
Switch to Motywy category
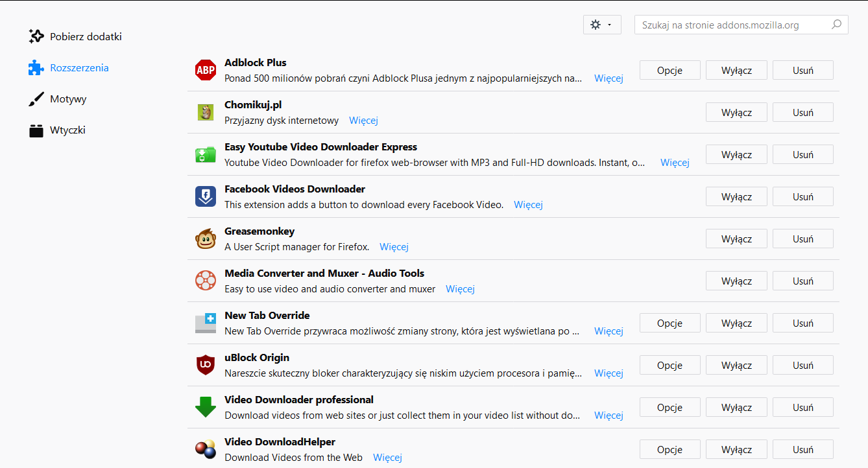tap(58, 99)
